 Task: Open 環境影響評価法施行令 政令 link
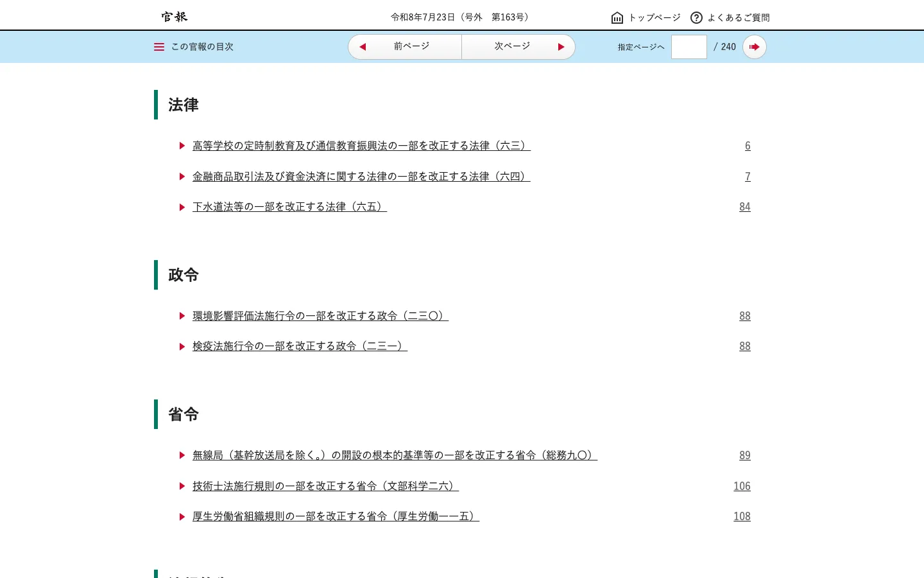320,316
